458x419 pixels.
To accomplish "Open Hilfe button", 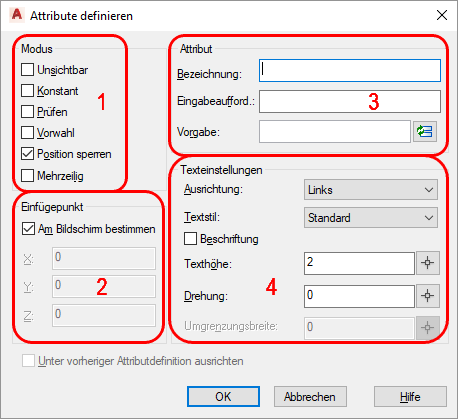I will pos(410,397).
